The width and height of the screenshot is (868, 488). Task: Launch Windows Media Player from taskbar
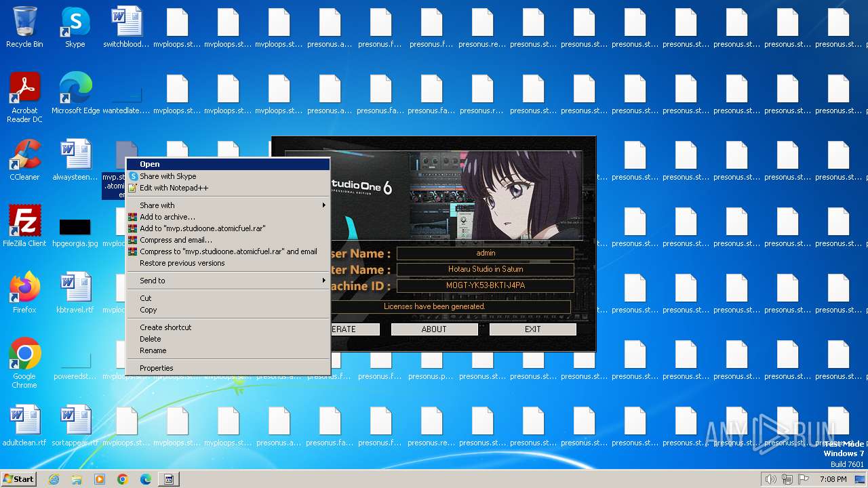point(100,479)
